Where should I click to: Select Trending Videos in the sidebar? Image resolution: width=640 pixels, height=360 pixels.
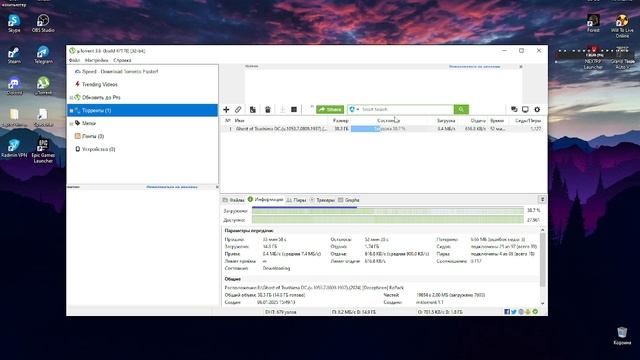coord(99,84)
